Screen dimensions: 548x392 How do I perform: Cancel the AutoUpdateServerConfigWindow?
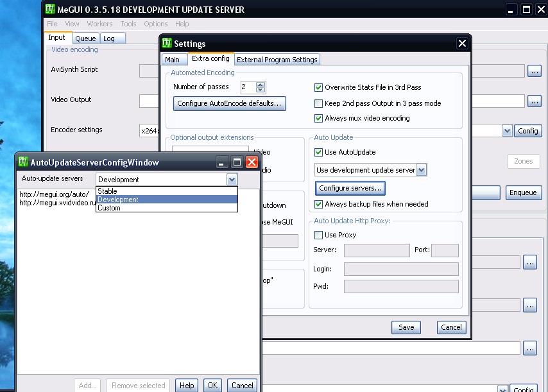click(x=242, y=386)
